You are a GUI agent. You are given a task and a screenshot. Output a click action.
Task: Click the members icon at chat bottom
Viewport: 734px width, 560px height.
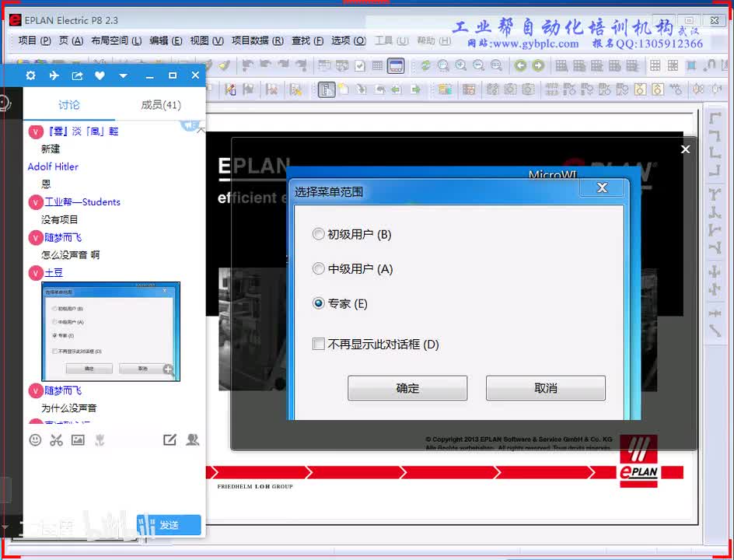click(x=192, y=439)
